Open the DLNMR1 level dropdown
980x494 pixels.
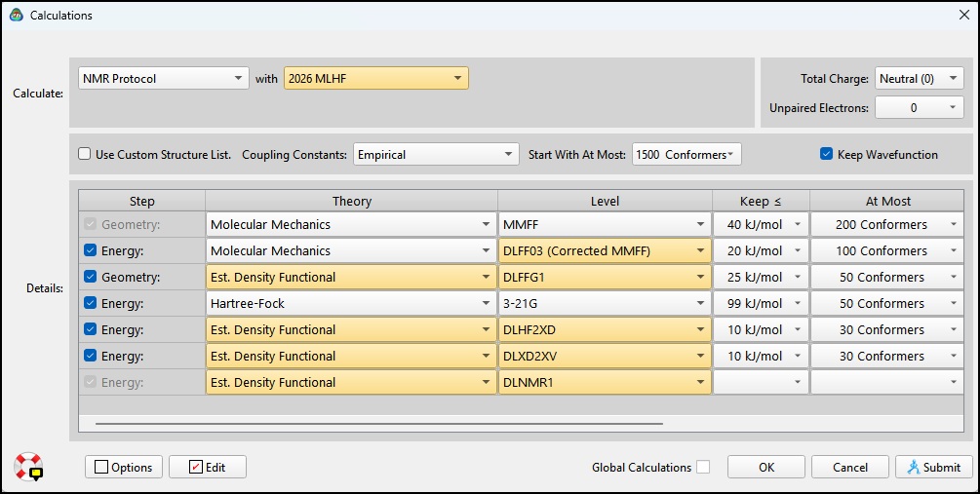605,382
